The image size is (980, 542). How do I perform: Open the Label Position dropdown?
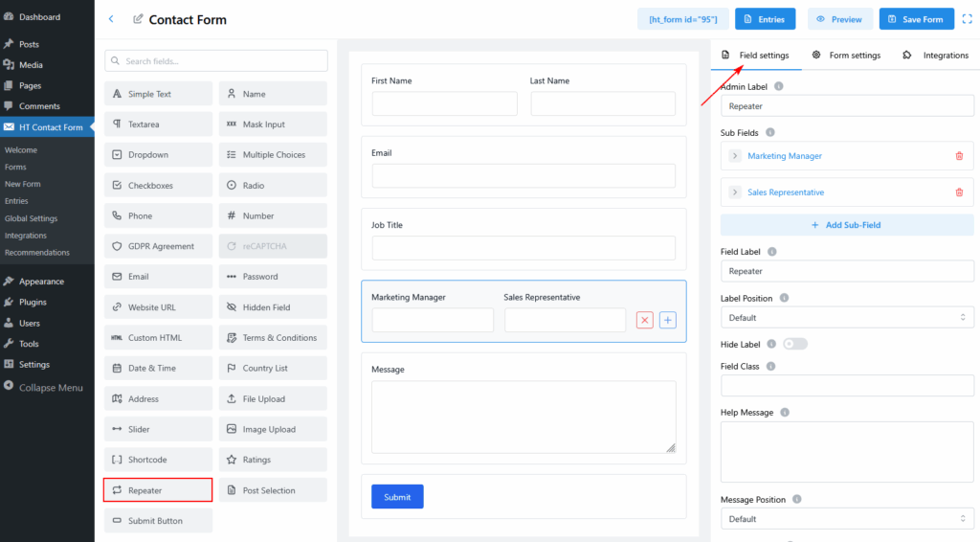pyautogui.click(x=847, y=318)
